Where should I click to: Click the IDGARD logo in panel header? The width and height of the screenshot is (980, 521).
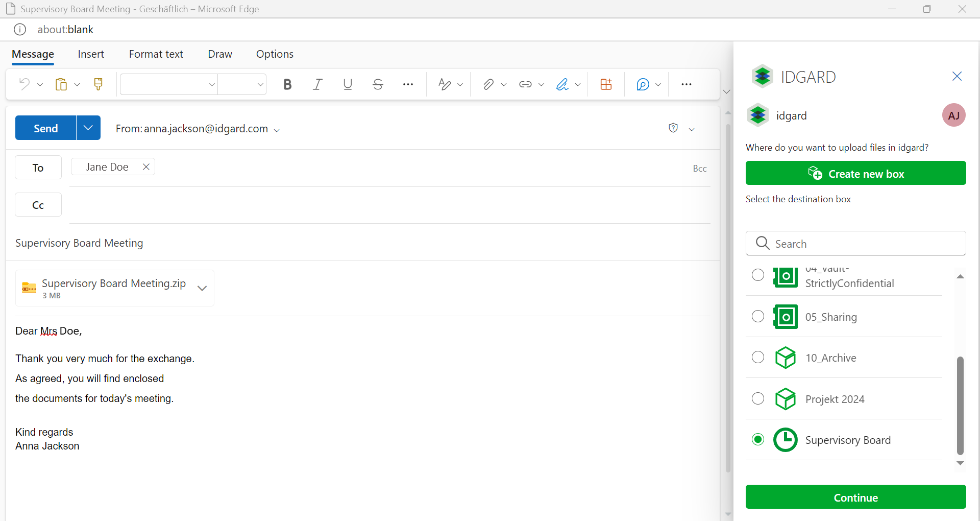(763, 76)
